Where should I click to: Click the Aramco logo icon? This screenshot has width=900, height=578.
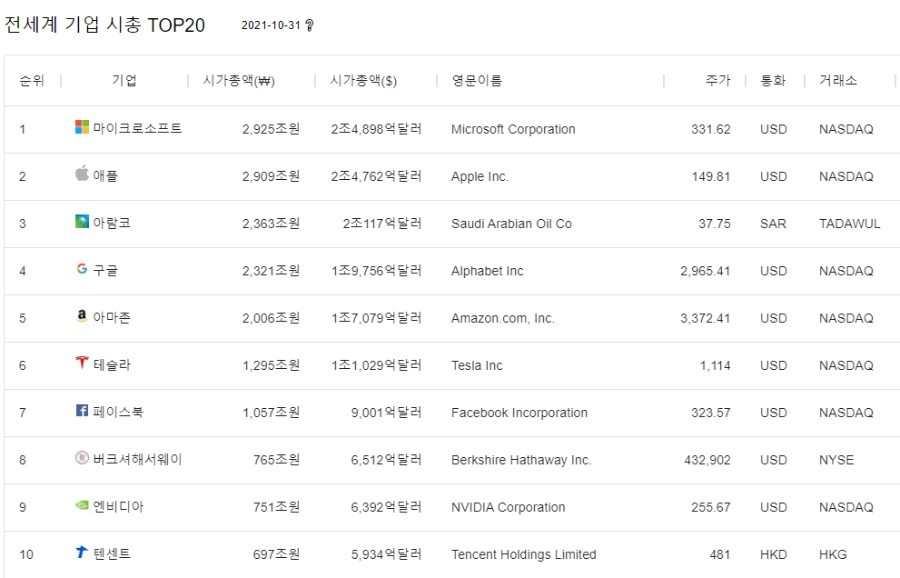[82, 221]
